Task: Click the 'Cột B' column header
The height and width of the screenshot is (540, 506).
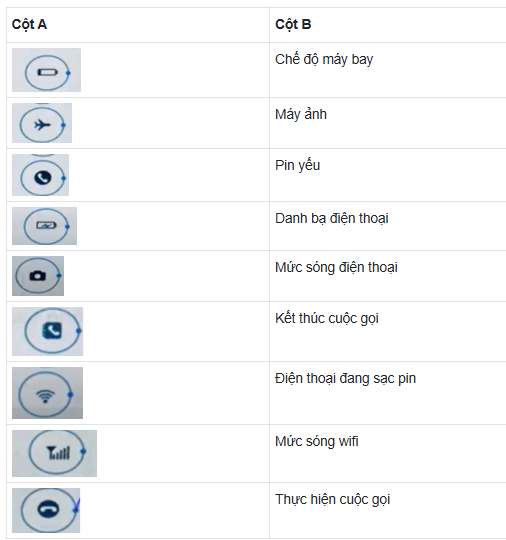Action: click(x=293, y=24)
